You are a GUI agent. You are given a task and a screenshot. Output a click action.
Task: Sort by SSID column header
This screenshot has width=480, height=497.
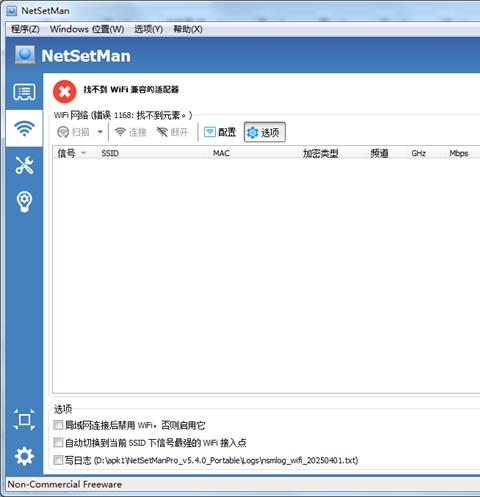click(154, 153)
